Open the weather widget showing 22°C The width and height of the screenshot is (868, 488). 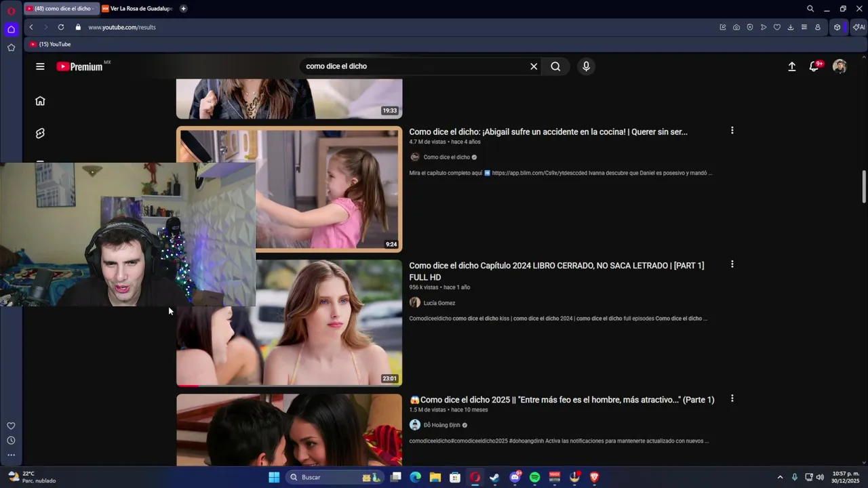coord(32,477)
